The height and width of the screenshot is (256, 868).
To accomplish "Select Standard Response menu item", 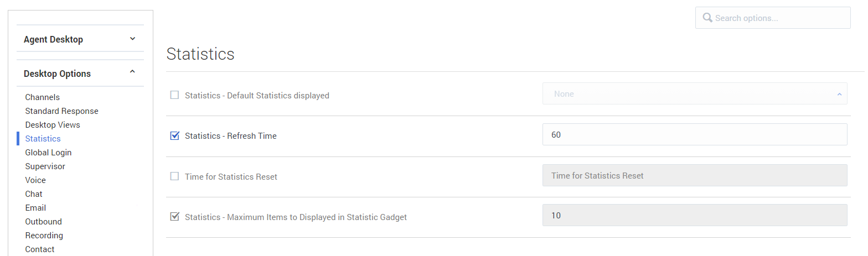I will tap(61, 111).
